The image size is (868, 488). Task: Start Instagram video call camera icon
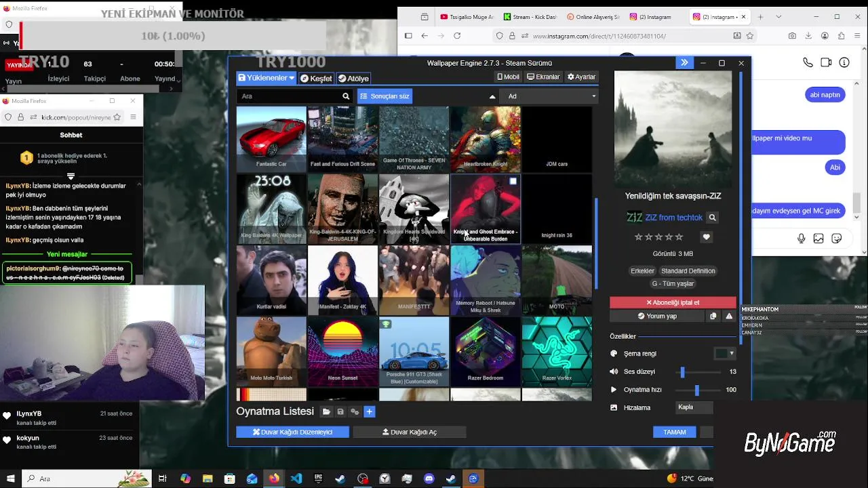point(826,62)
